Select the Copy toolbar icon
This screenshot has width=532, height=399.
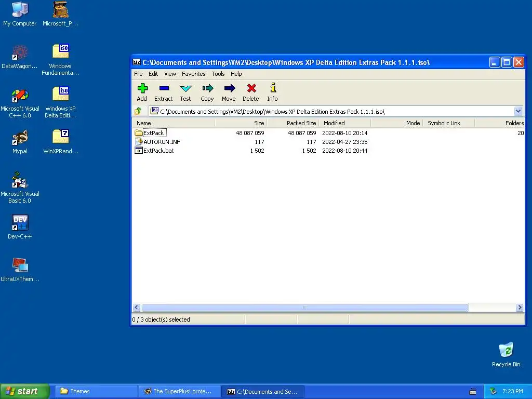207,92
